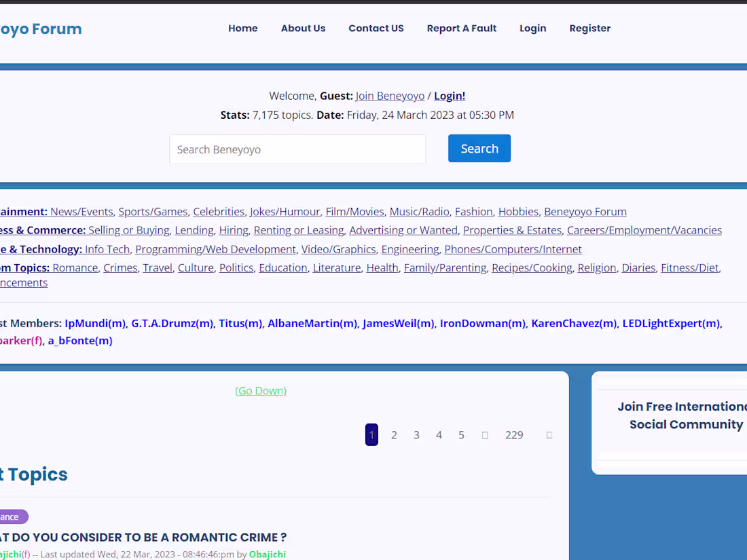Click the (Go Down) link
747x560 pixels.
coord(261,390)
